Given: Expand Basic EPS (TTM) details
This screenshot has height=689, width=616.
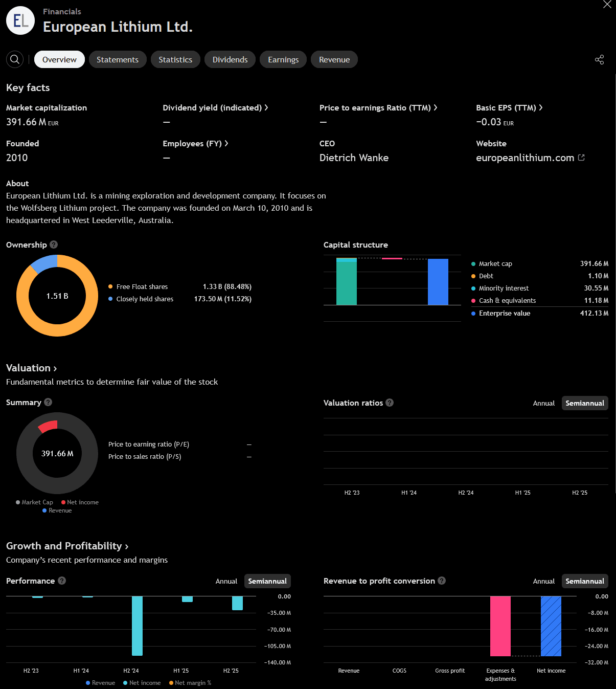Looking at the screenshot, I should (509, 107).
